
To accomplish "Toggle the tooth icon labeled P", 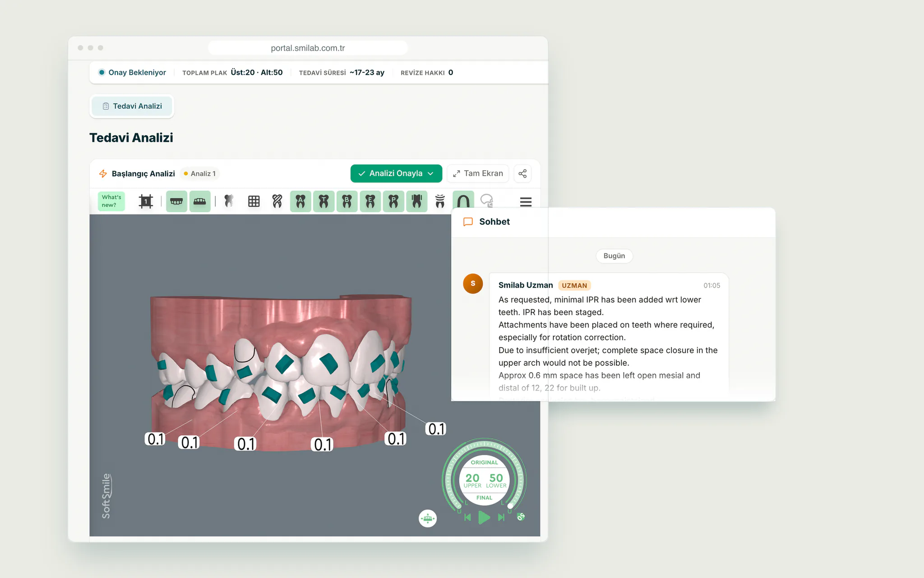I will tap(393, 201).
